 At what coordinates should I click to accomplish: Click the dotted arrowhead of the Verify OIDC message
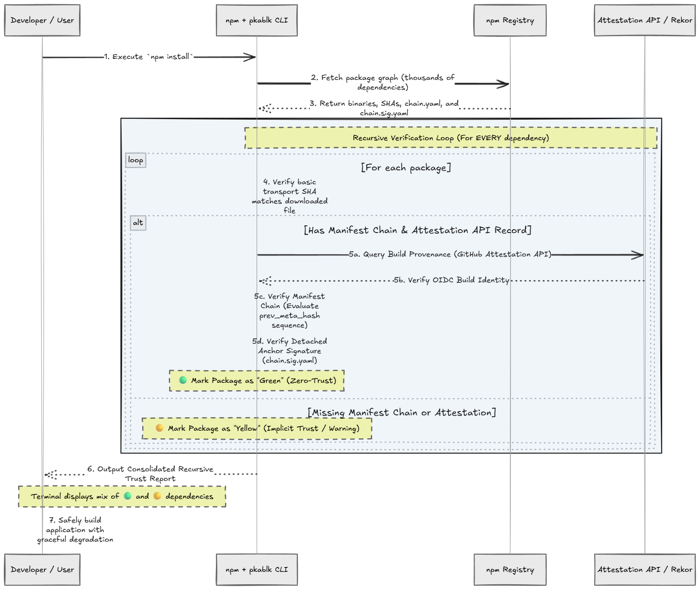pyautogui.click(x=265, y=281)
